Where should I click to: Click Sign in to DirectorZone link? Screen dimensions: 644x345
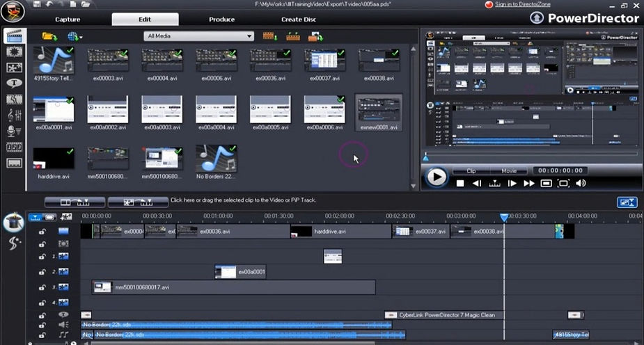pyautogui.click(x=522, y=4)
